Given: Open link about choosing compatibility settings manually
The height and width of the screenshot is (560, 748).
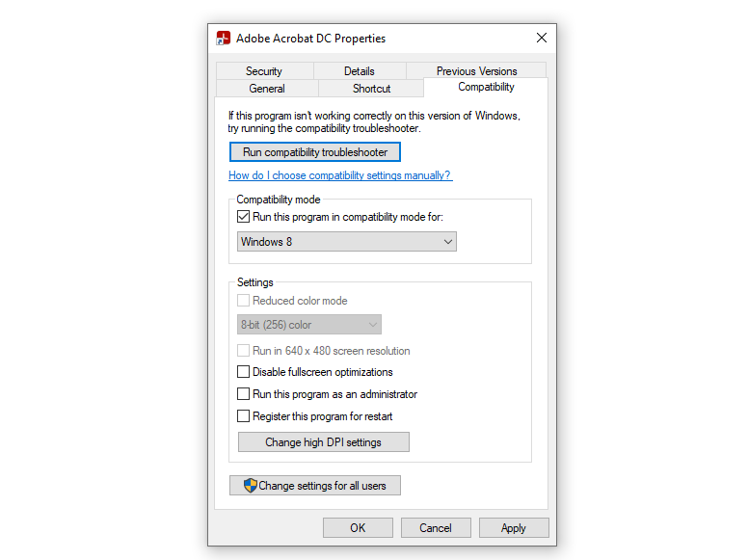Looking at the screenshot, I should pos(339,175).
